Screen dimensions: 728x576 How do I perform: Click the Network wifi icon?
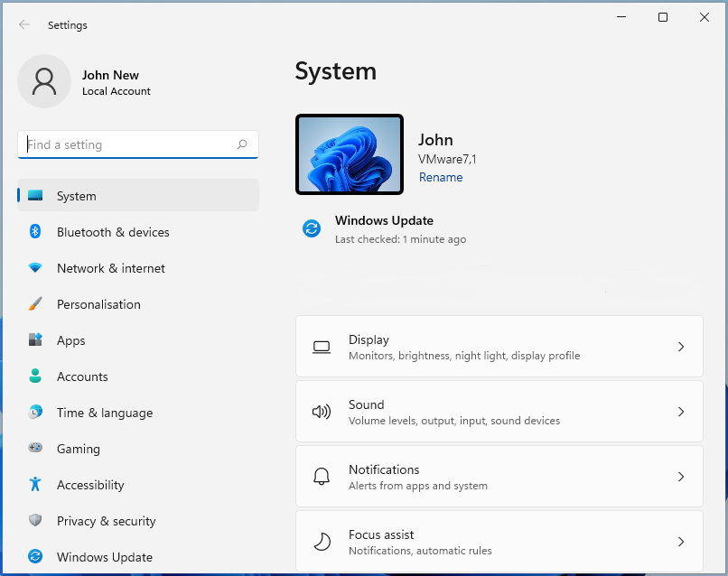35,267
